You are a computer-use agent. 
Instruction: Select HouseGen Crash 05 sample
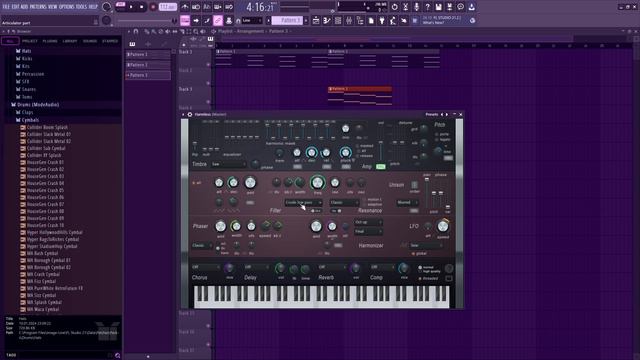click(45, 190)
